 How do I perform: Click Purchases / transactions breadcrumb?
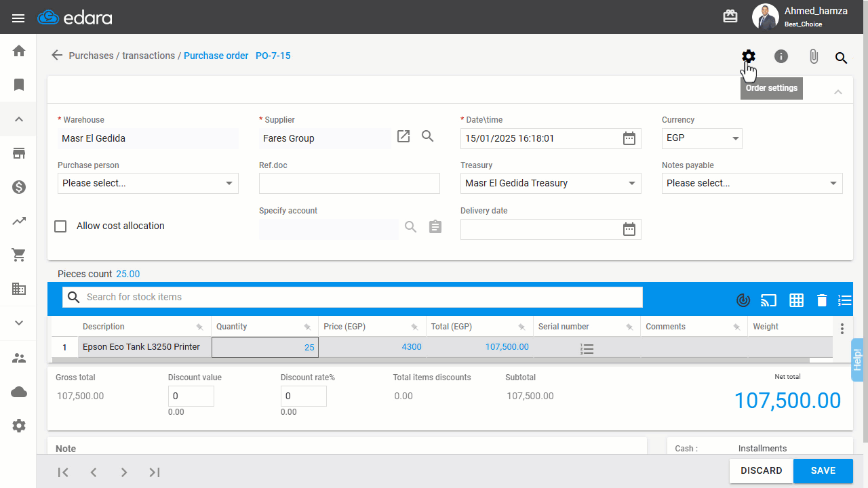[122, 56]
